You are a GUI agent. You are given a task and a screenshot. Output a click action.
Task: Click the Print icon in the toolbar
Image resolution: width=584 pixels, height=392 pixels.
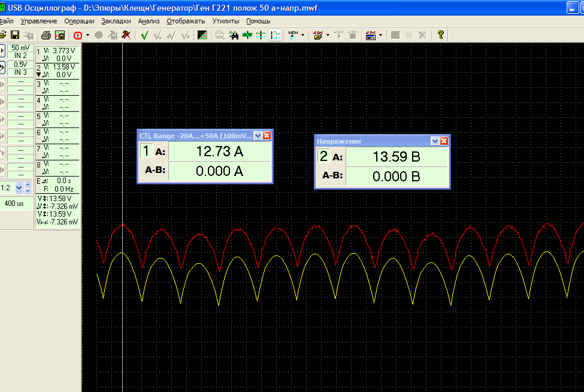click(46, 35)
